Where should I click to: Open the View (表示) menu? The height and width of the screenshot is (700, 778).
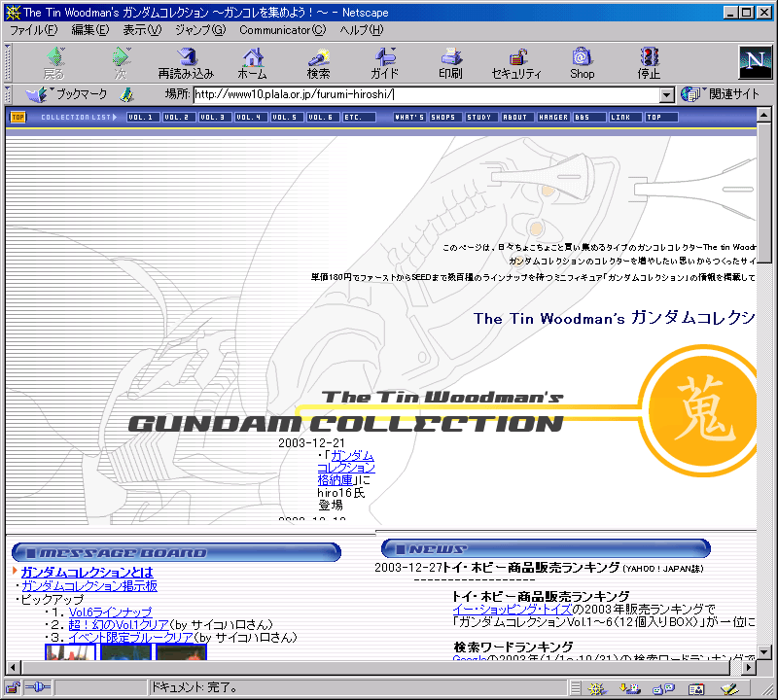pyautogui.click(x=142, y=30)
